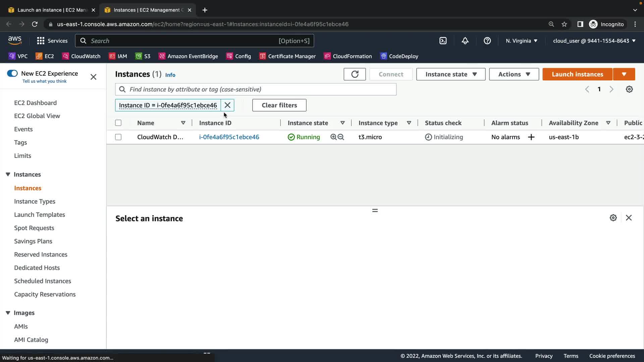Open the help question mark icon

[487, 41]
